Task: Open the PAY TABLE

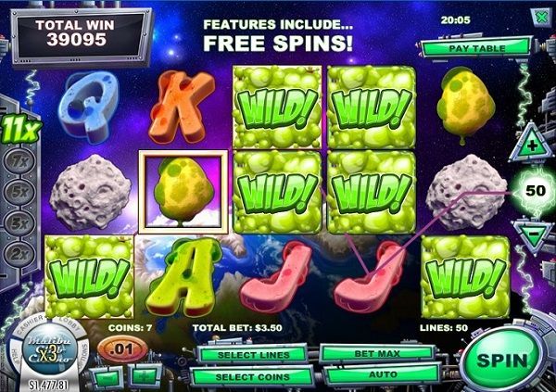Action: point(476,48)
